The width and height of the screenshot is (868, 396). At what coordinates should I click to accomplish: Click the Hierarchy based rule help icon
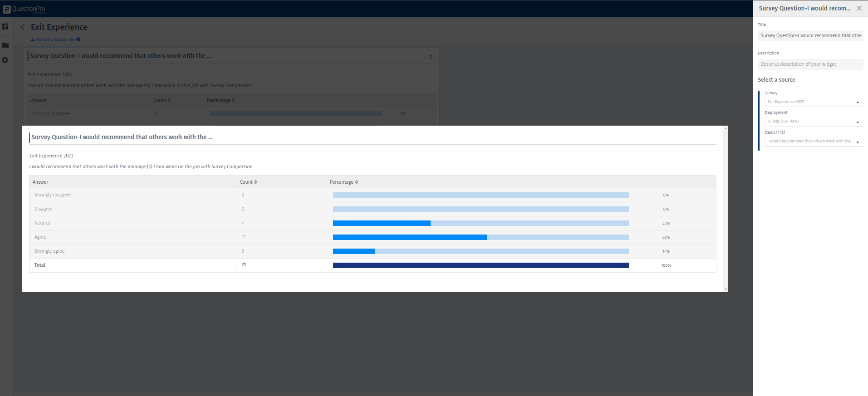pyautogui.click(x=78, y=39)
